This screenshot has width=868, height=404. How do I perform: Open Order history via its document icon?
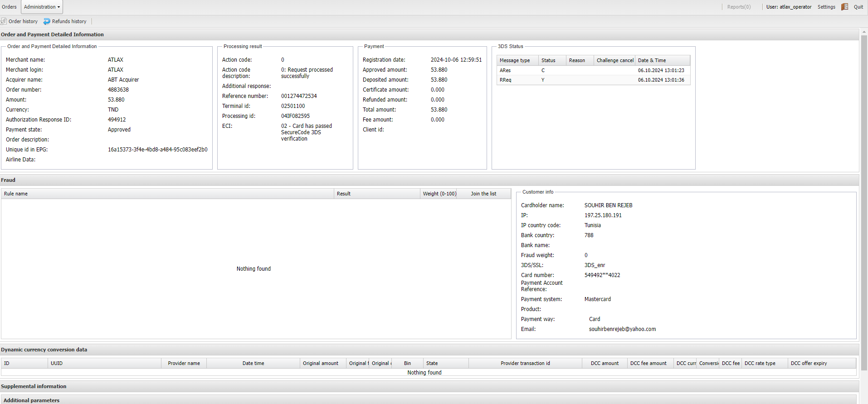pos(4,21)
